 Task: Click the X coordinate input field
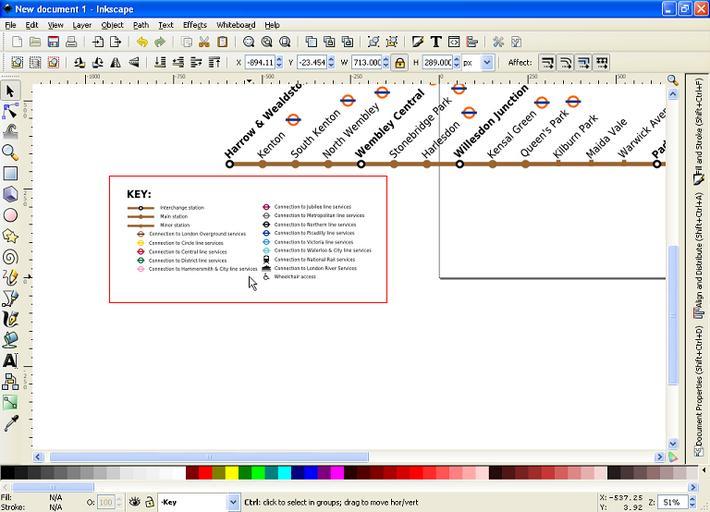tap(260, 62)
